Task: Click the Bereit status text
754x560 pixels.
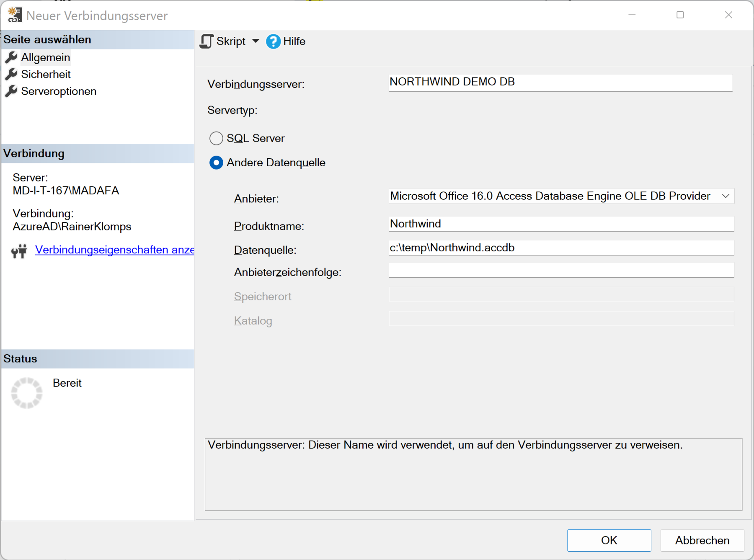Action: pyautogui.click(x=67, y=383)
